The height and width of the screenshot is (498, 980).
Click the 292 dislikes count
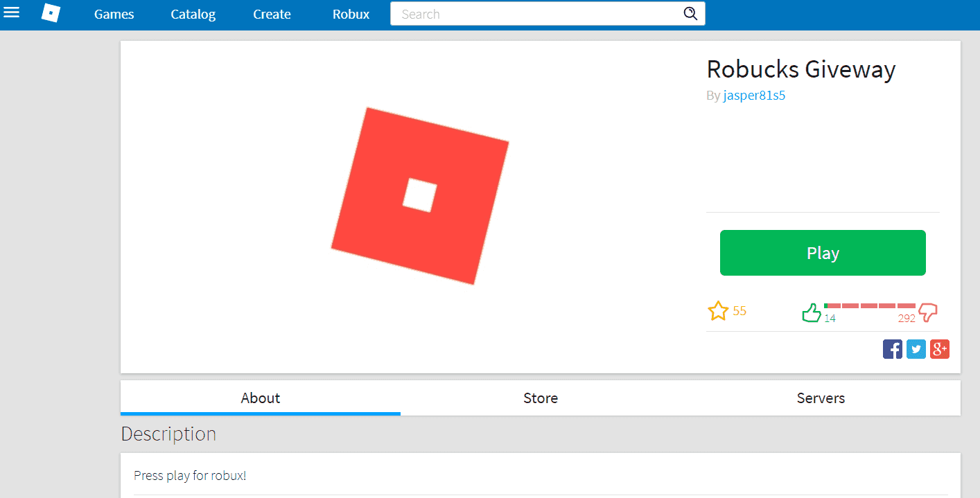(x=907, y=319)
